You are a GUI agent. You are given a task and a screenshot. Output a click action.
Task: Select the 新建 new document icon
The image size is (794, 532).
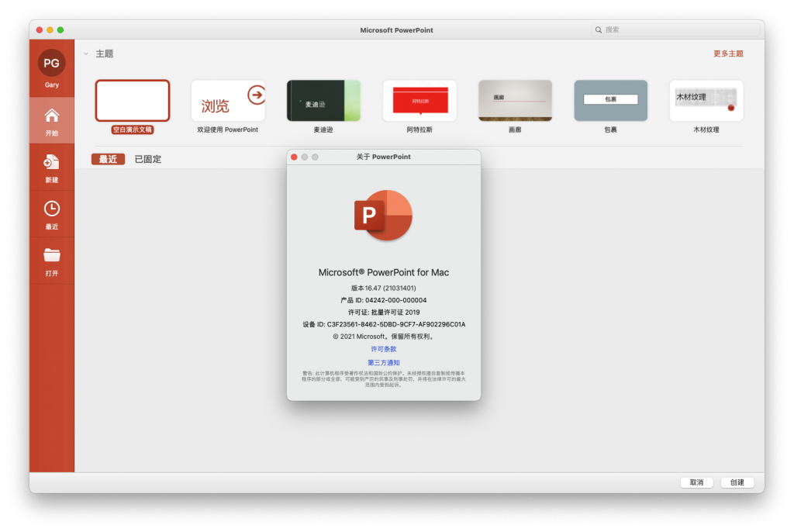point(52,162)
